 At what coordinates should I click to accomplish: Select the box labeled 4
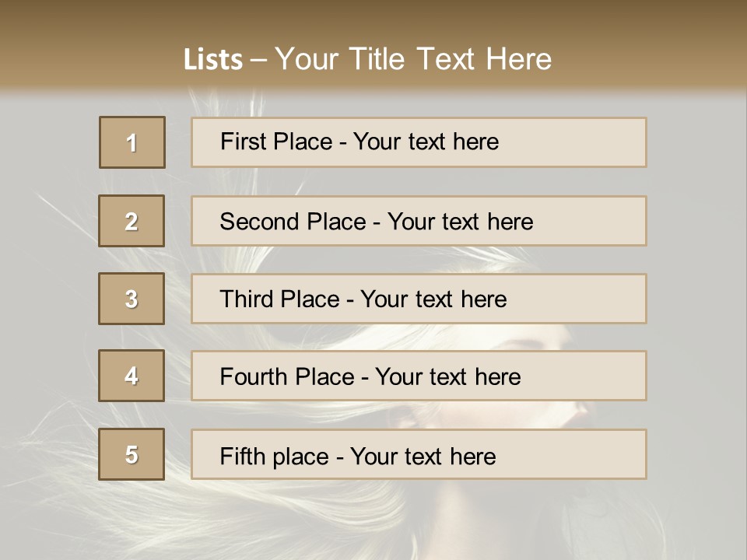tap(132, 376)
